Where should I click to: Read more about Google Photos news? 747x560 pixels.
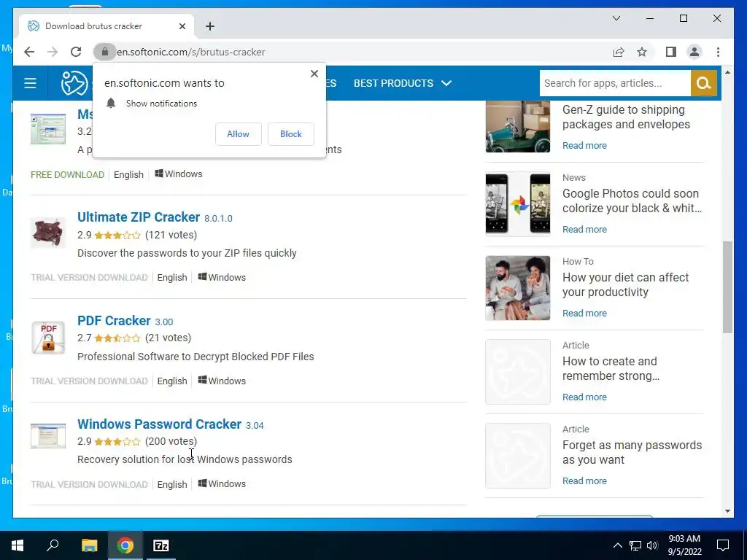click(x=584, y=230)
